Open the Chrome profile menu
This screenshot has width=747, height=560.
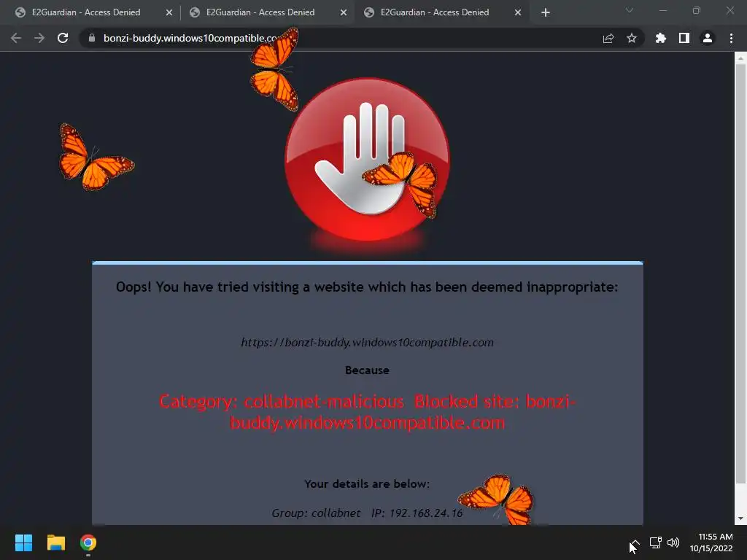click(x=708, y=38)
